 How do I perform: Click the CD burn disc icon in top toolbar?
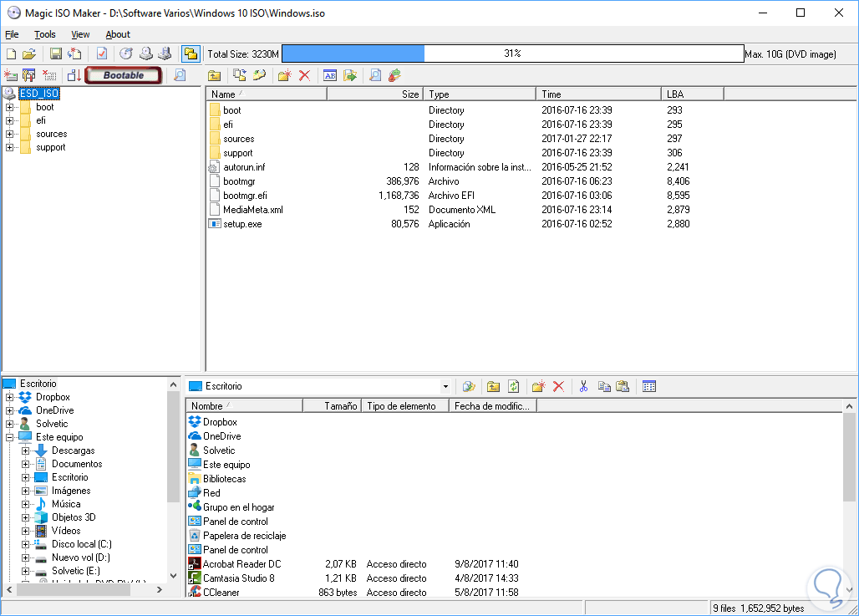click(126, 53)
